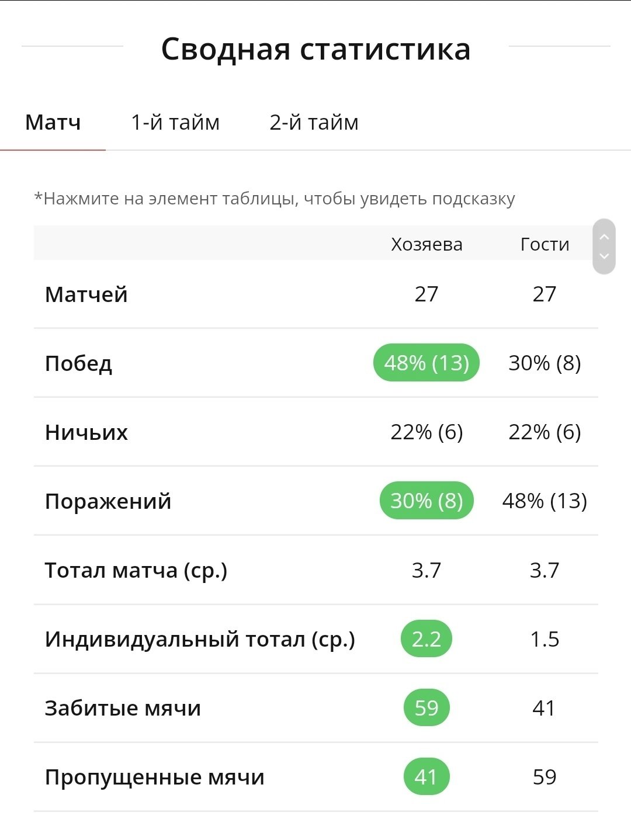Screen dimensions: 631x840
Task: Switch to the Матч tab
Action: click(53, 123)
